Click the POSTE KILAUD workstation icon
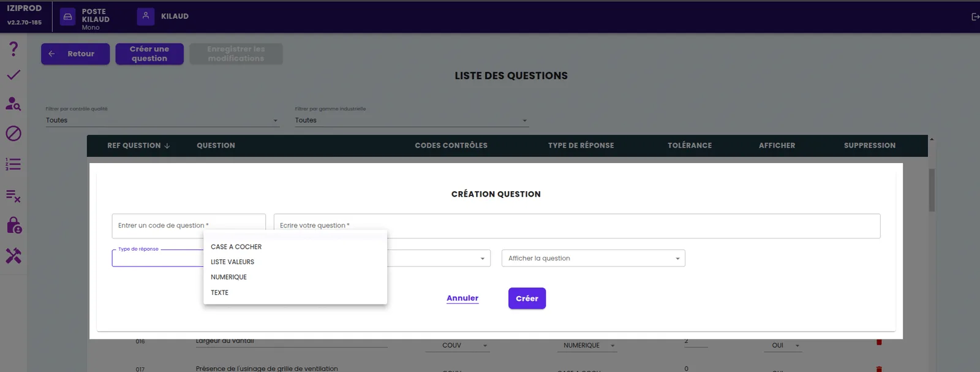 (x=68, y=17)
